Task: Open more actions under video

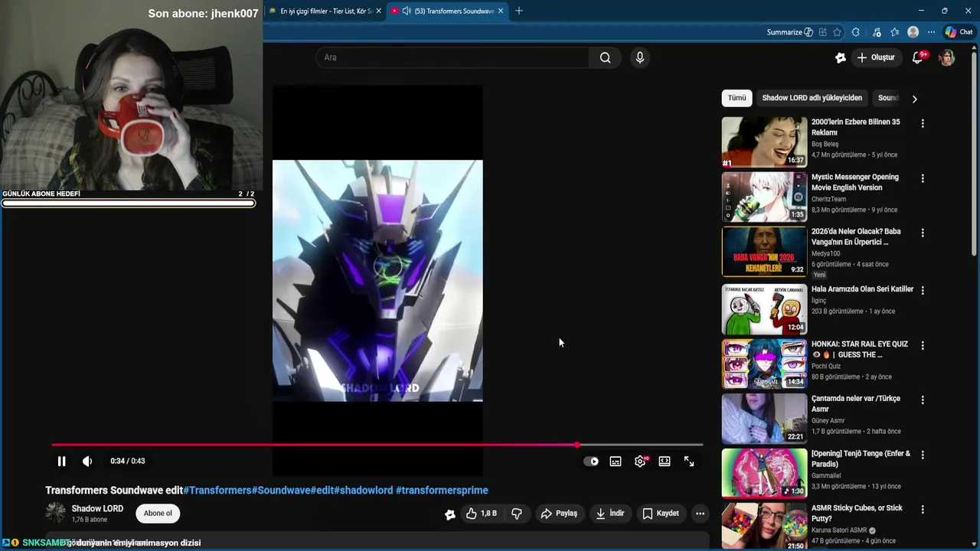Action: 700,514
